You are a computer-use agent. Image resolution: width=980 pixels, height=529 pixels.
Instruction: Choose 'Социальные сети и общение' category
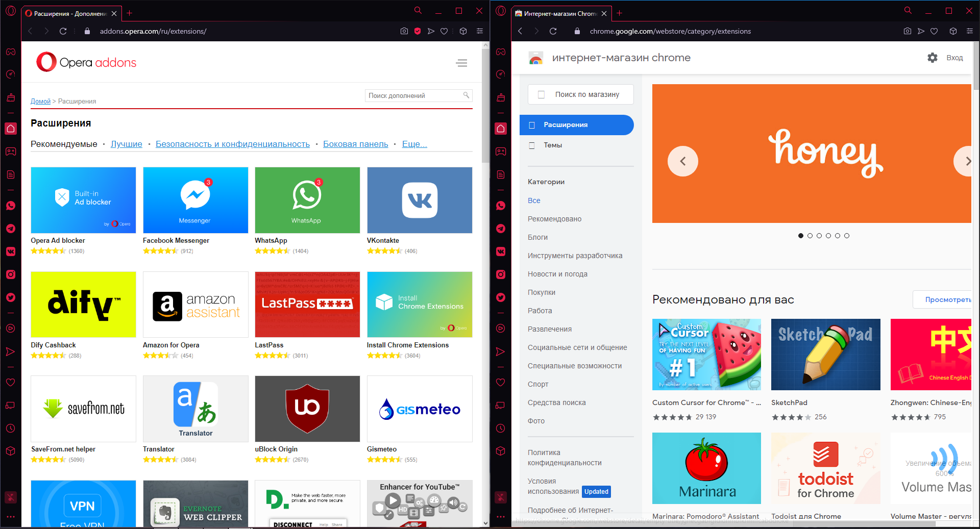(577, 347)
